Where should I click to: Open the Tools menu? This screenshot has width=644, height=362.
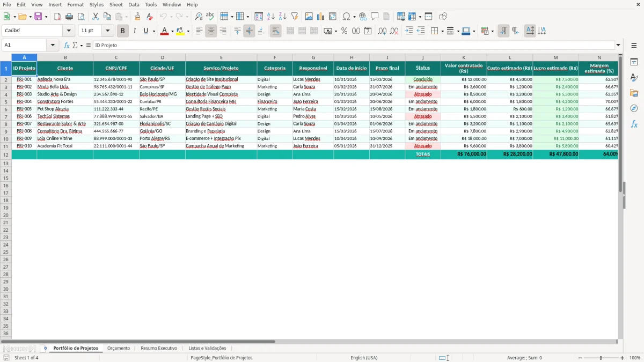[151, 4]
